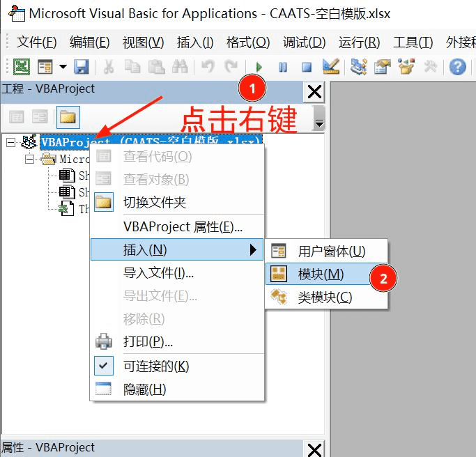476x457 pixels.
Task: Click the UserForm icon beside 用户窗体(U)
Action: [x=278, y=251]
